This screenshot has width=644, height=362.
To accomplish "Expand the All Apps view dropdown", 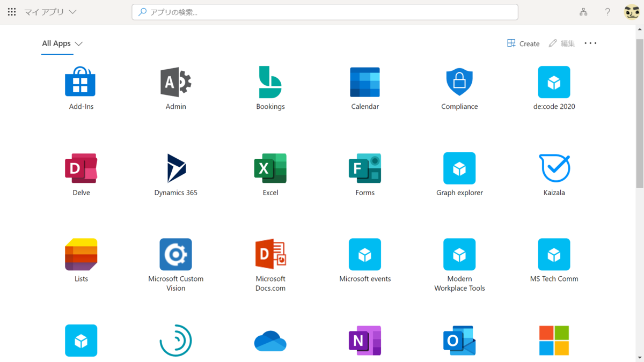I will (62, 43).
